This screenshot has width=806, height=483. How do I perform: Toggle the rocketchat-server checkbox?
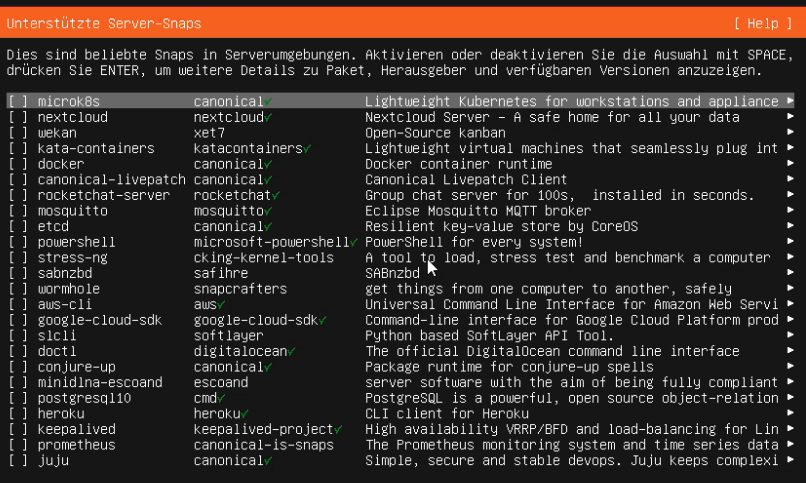(x=18, y=195)
